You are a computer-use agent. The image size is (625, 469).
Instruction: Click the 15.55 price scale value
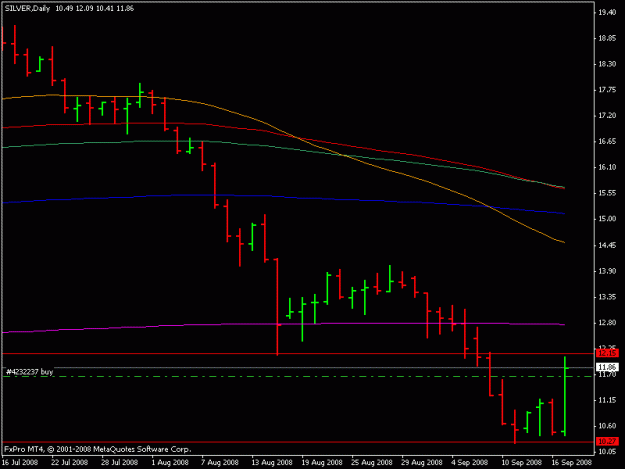[607, 193]
